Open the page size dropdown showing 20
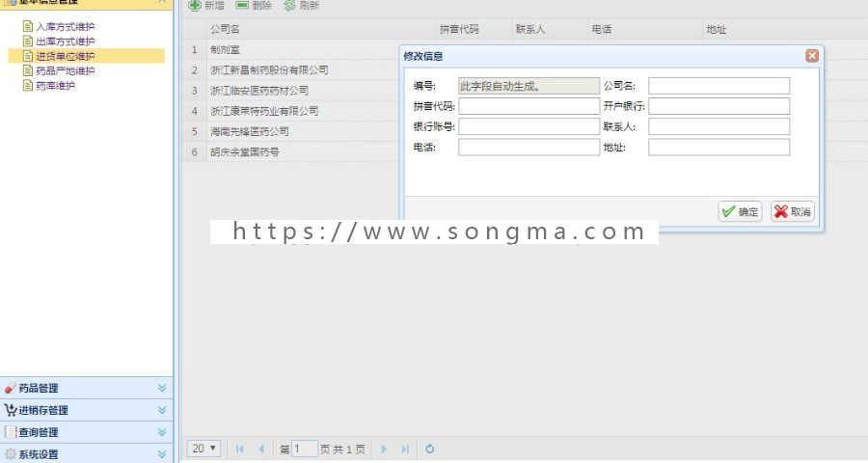This screenshot has height=463, width=868. point(204,448)
